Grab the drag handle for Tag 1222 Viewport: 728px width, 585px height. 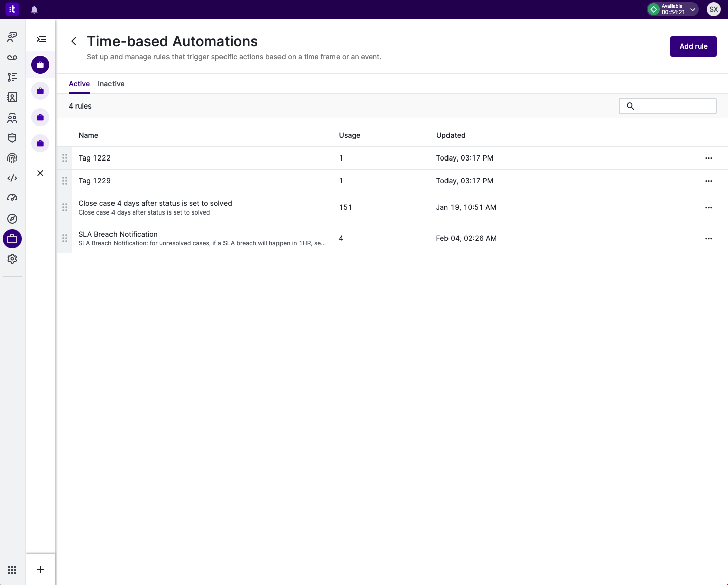(x=65, y=158)
